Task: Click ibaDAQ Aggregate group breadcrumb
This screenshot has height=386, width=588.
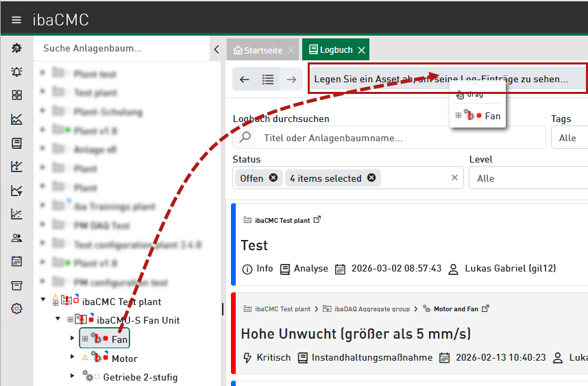Action: [x=372, y=309]
